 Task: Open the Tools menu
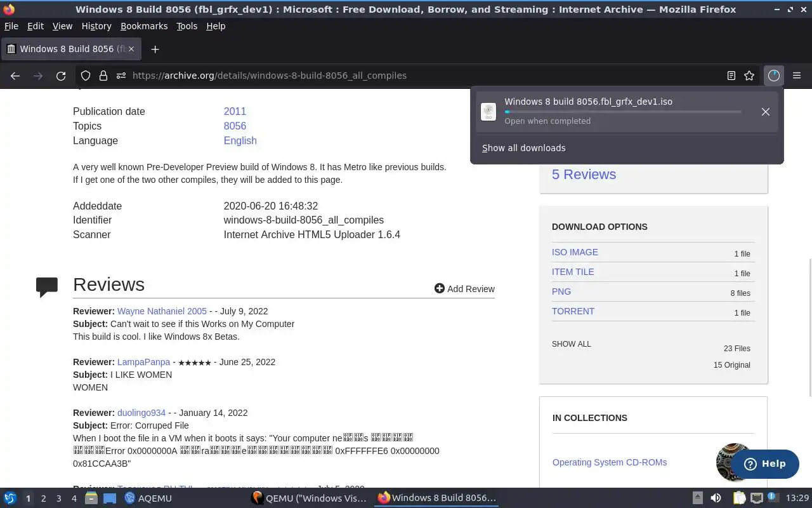pyautogui.click(x=187, y=26)
